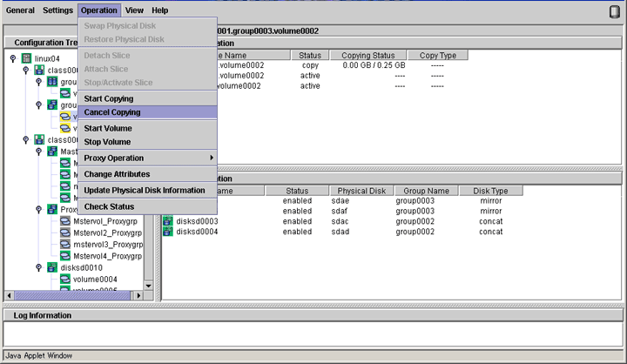Collapse the disksd0010 tree node
The height and width of the screenshot is (364, 627).
click(x=39, y=268)
